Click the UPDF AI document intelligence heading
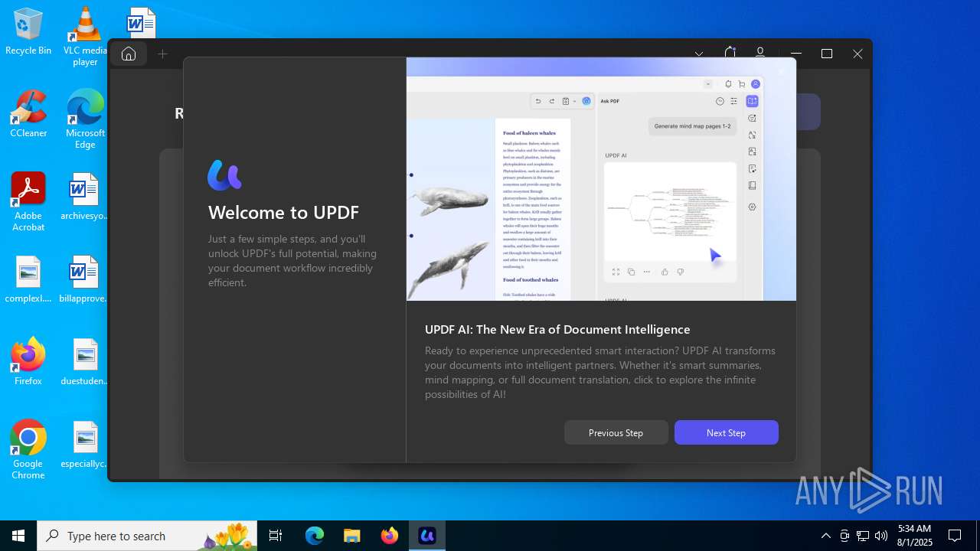The image size is (980, 551). [x=557, y=330]
